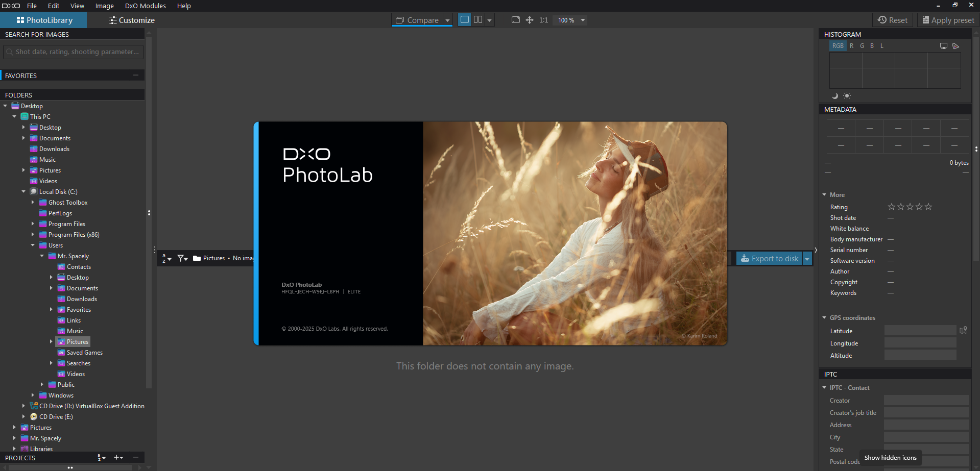980x471 pixels.
Task: Click the fit-to-screen zoom icon
Action: click(516, 20)
